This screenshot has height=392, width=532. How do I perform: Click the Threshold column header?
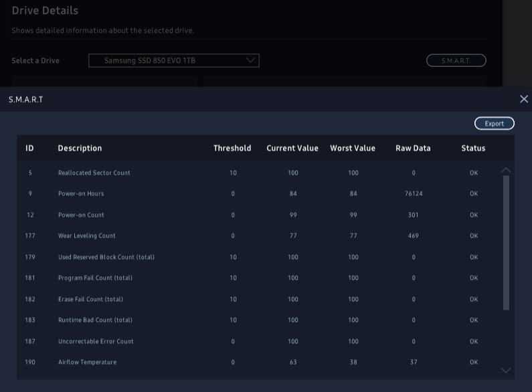(232, 149)
